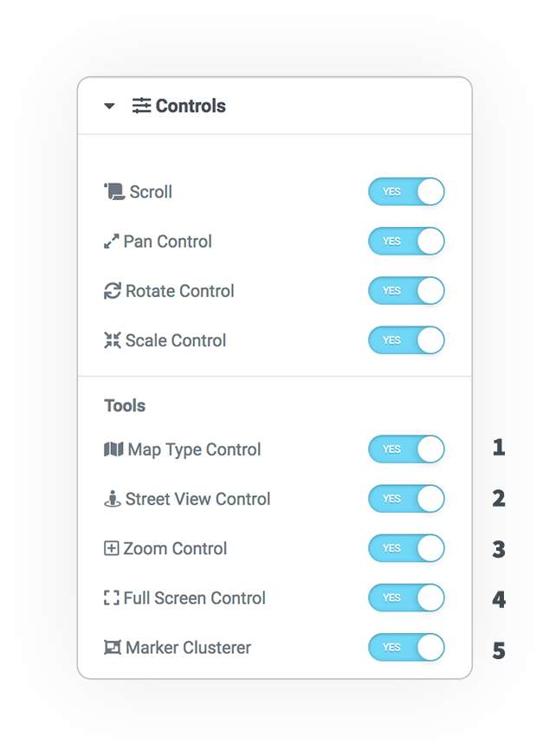Disable the Scroll toggle
The image size is (549, 756).
tap(406, 191)
